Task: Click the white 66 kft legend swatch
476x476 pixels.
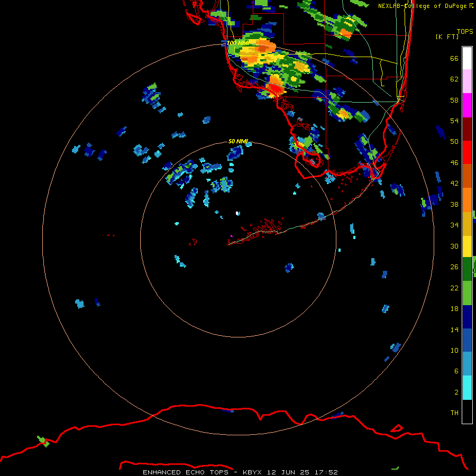Action: (467, 58)
